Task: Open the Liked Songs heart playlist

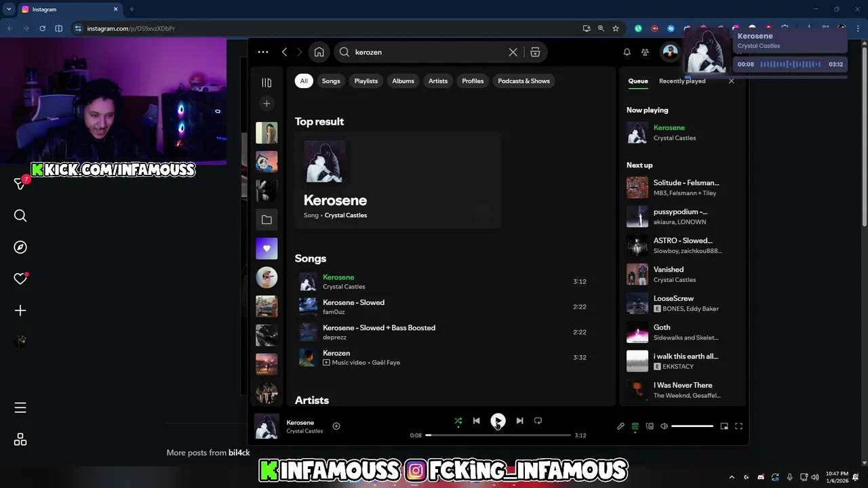Action: 267,249
